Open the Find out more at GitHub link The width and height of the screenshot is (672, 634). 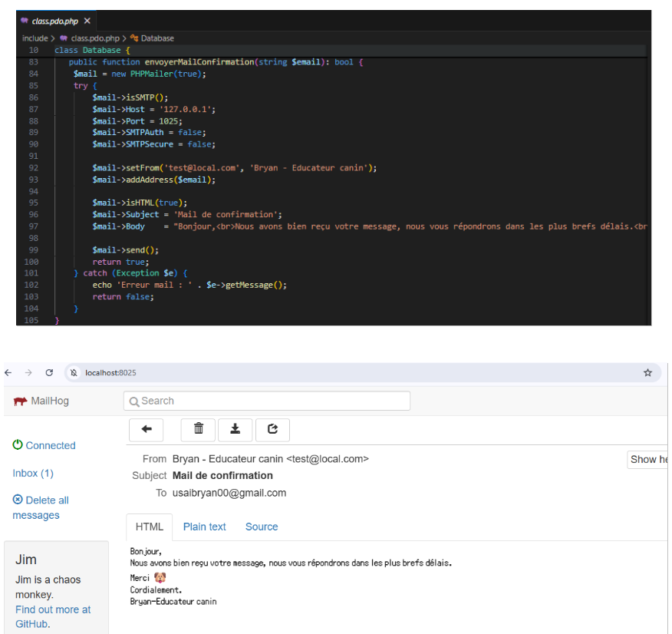point(53,616)
